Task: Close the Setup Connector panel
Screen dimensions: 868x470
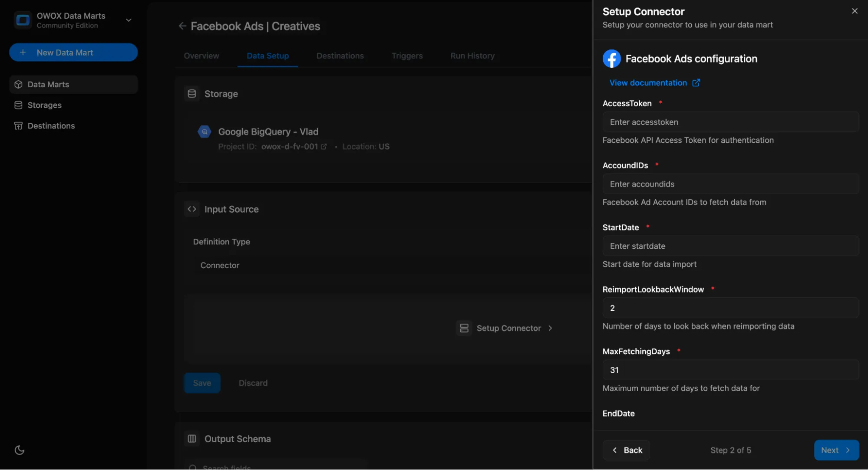Action: pos(854,11)
